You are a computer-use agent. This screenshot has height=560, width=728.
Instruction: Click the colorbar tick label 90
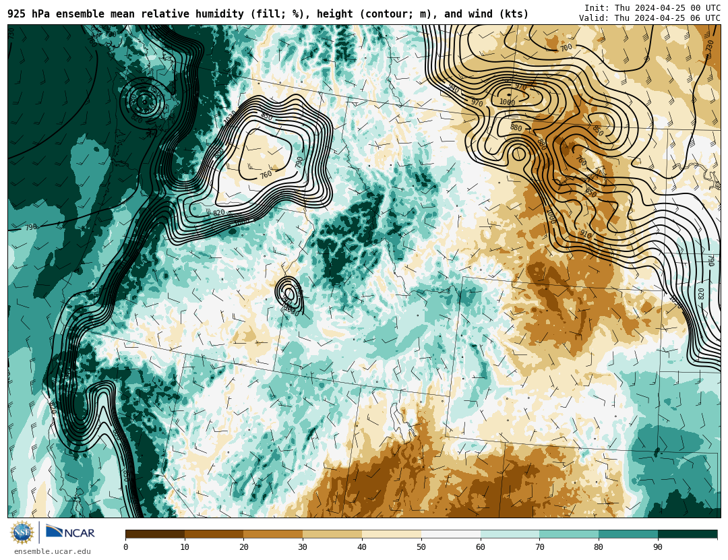coord(658,547)
